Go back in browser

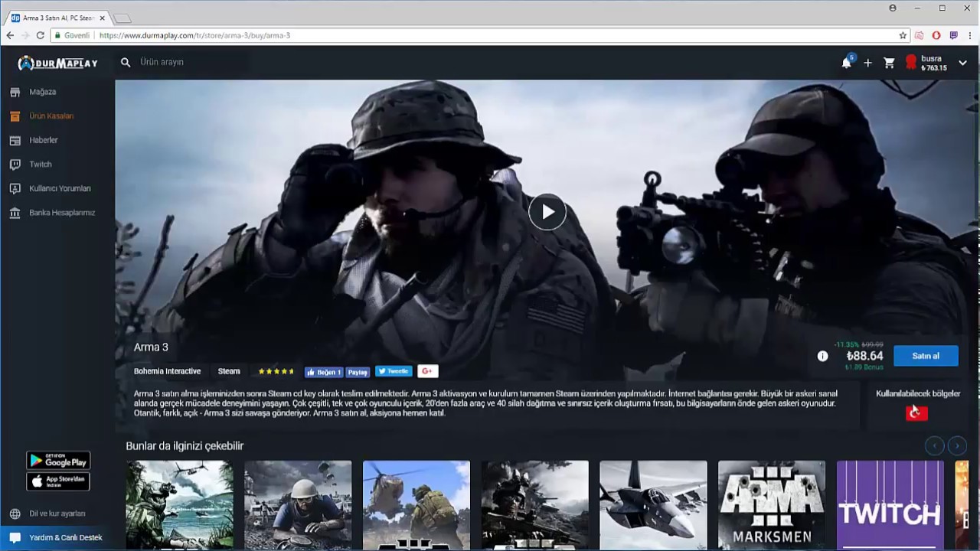coord(10,35)
